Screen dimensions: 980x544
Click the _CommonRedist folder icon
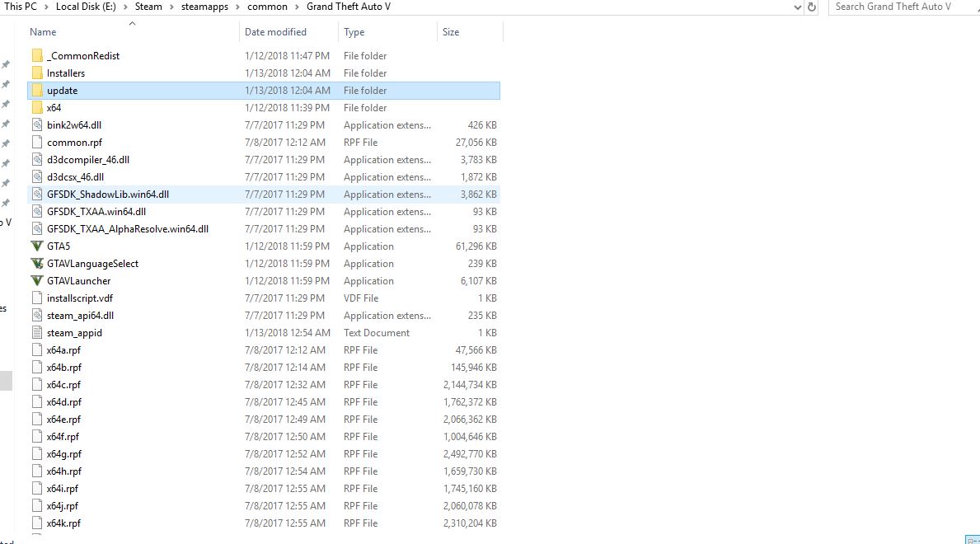tap(37, 56)
